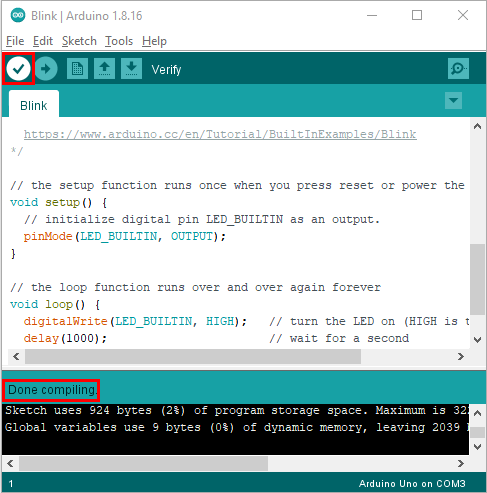The image size is (487, 493).
Task: Open the Tools menu
Action: [119, 41]
